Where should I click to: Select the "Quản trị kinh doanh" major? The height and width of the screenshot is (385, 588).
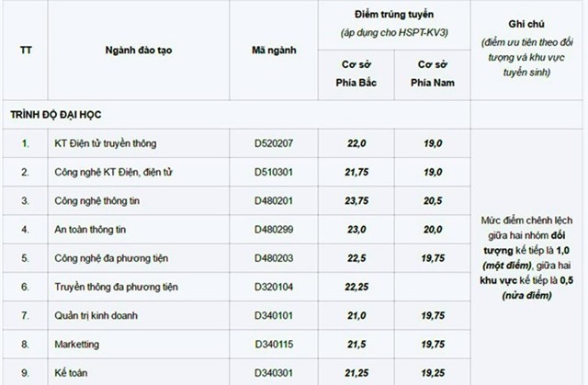point(99,316)
